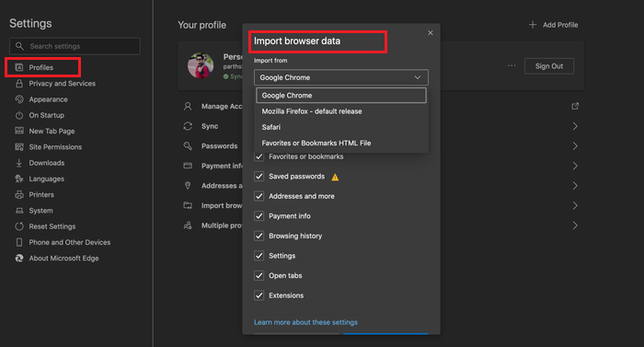
Task: Open Reset Settings page
Action: 52,226
